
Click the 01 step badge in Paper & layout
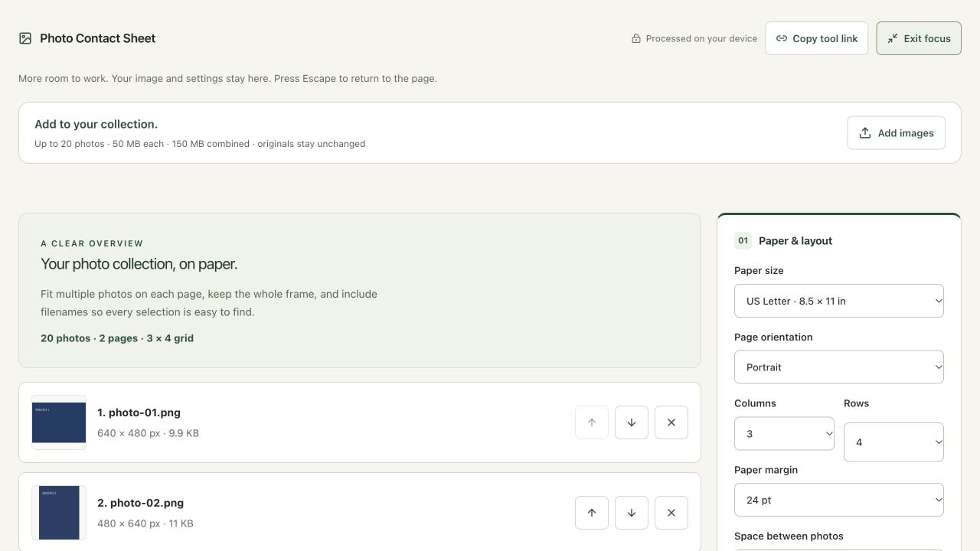pyautogui.click(x=743, y=240)
